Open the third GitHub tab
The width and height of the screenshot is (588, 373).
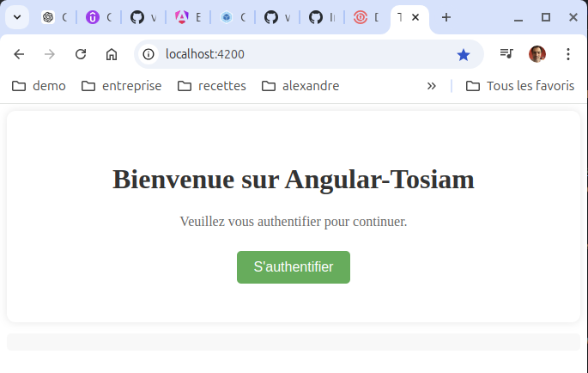322,17
